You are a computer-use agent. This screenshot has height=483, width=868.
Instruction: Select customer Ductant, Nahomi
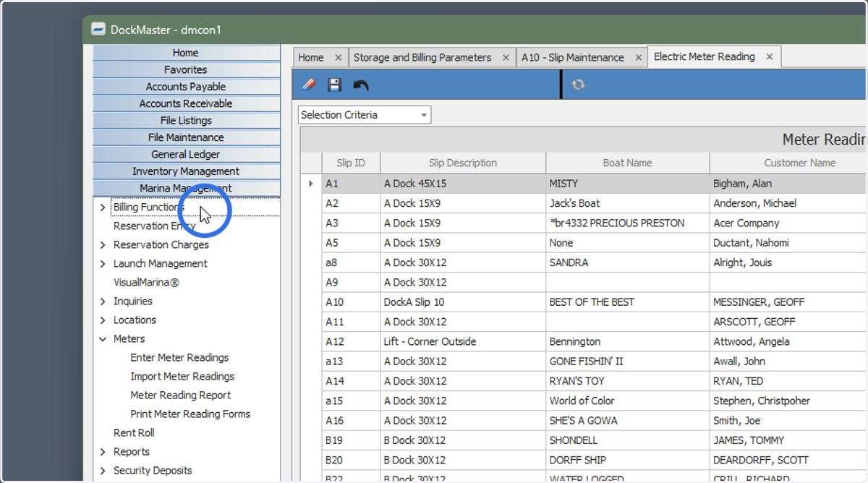coord(788,243)
